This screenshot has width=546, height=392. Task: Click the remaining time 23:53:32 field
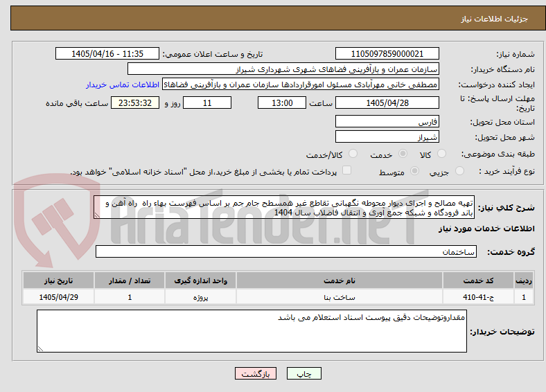(135, 103)
